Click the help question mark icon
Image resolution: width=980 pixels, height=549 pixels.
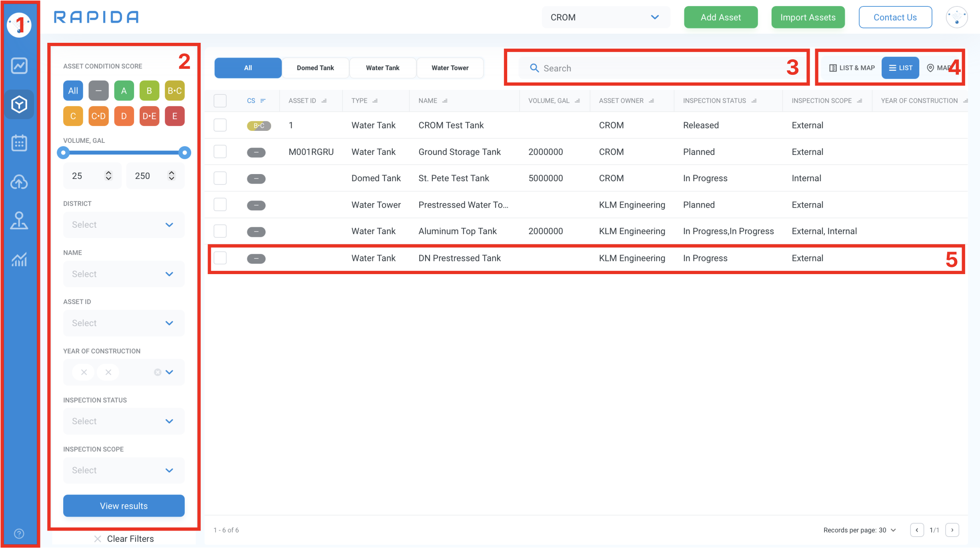pyautogui.click(x=19, y=533)
